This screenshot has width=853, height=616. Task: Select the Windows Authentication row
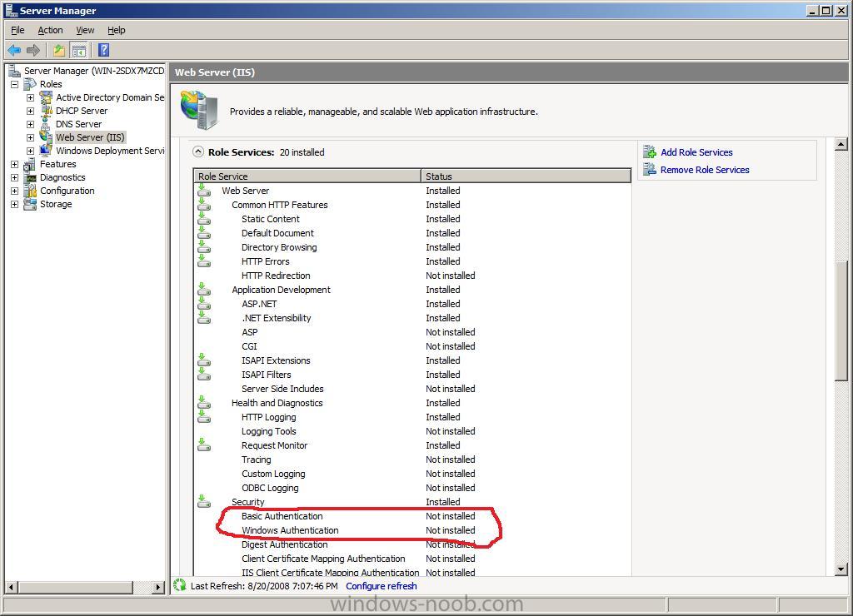point(412,530)
